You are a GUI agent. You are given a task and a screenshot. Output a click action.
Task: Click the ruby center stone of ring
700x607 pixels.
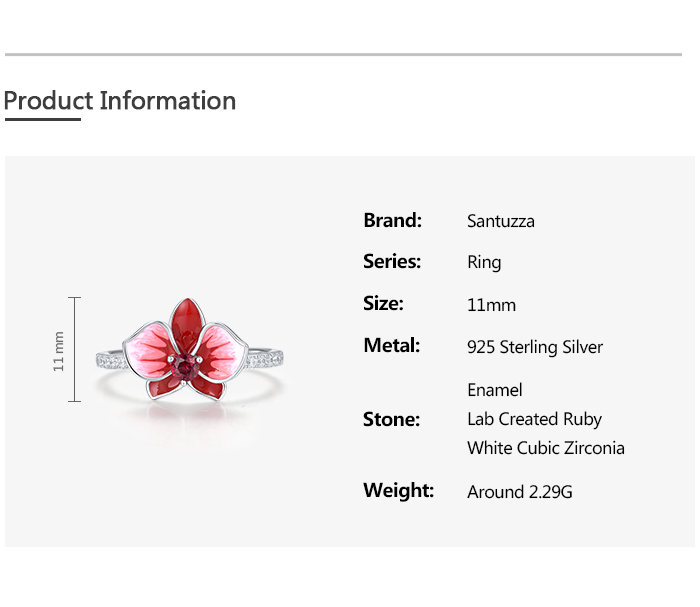point(184,365)
